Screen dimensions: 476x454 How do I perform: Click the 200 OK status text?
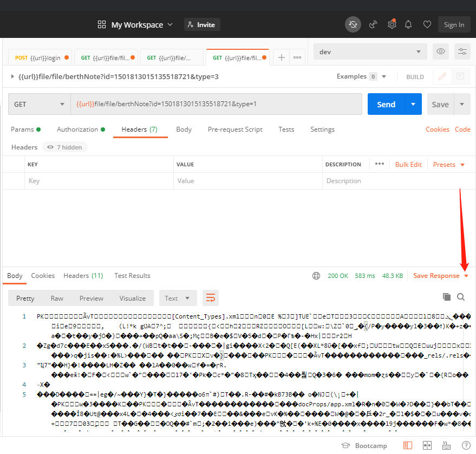[338, 276]
